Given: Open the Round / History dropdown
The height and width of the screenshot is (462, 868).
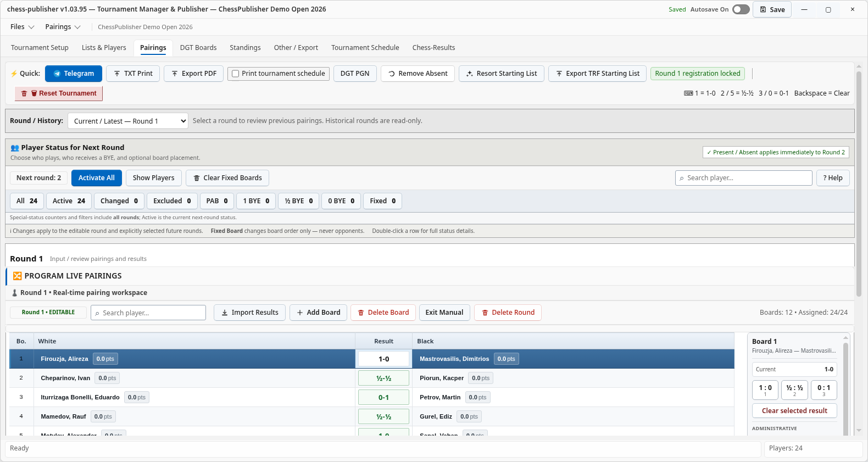Looking at the screenshot, I should pos(128,121).
